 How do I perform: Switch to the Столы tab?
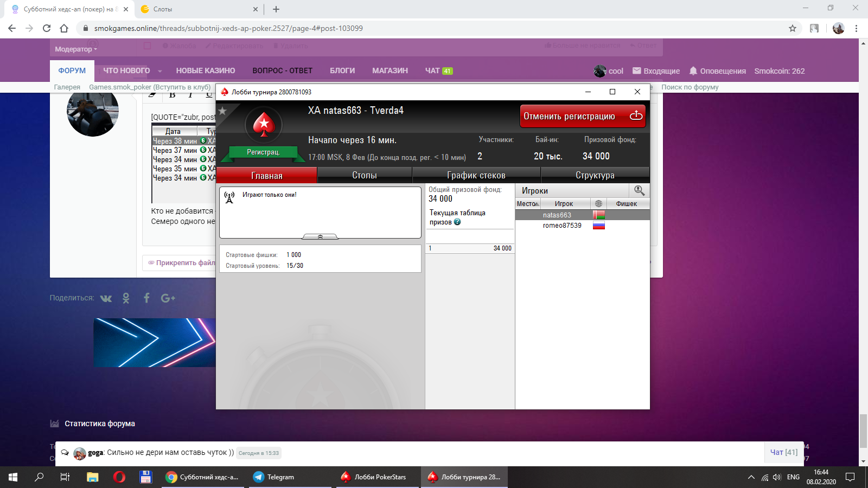[365, 175]
